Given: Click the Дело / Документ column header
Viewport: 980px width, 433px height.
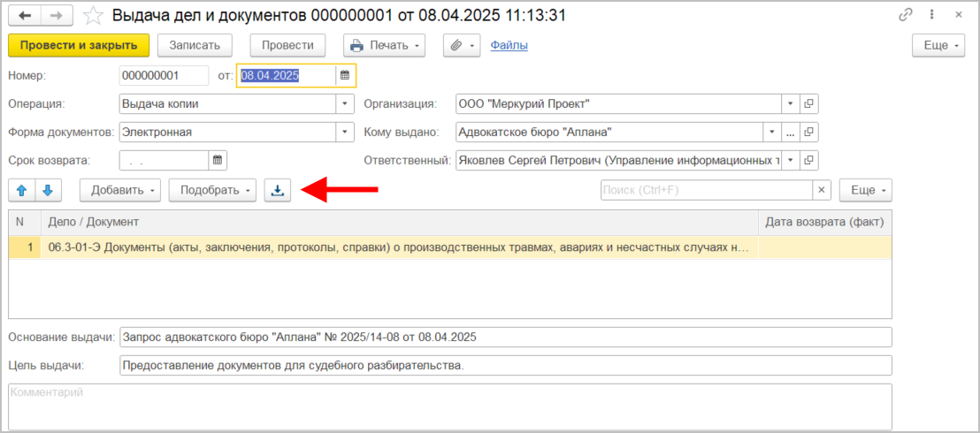Looking at the screenshot, I should click(400, 223).
